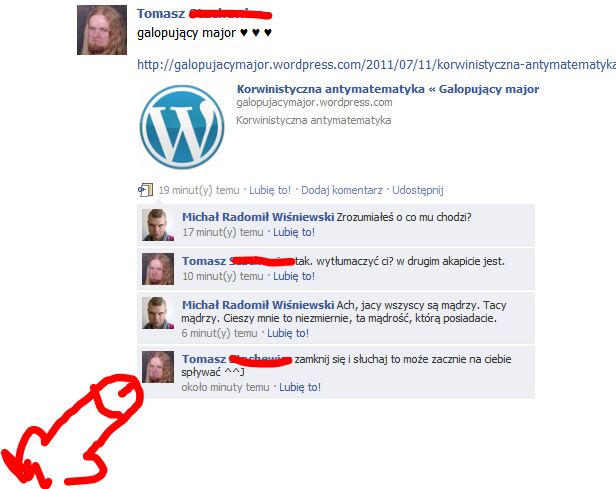Click Tomasz's avatar in the second comment
Image resolution: width=616 pixels, height=489 pixels.
click(158, 269)
